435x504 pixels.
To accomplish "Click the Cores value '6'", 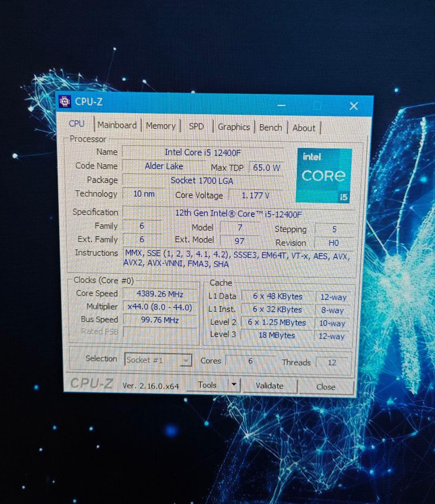I will coord(250,361).
